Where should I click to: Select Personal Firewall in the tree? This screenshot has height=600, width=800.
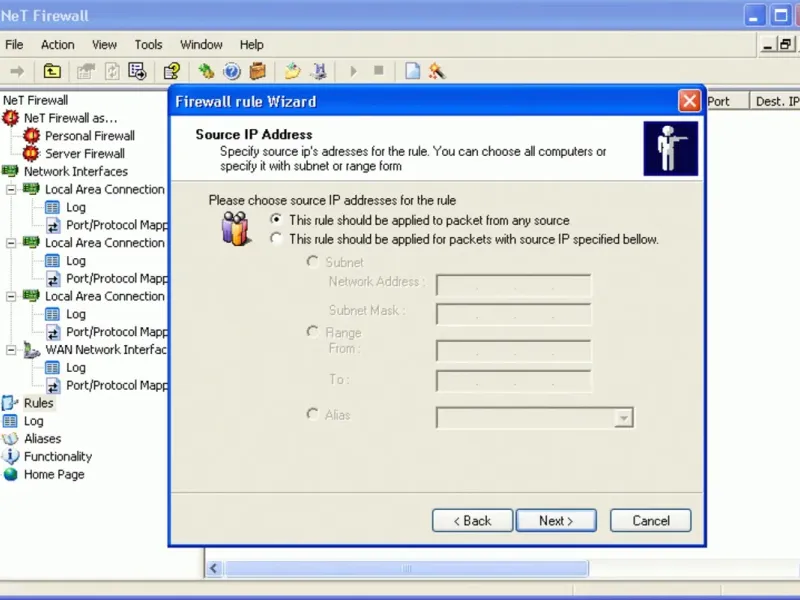[90, 136]
